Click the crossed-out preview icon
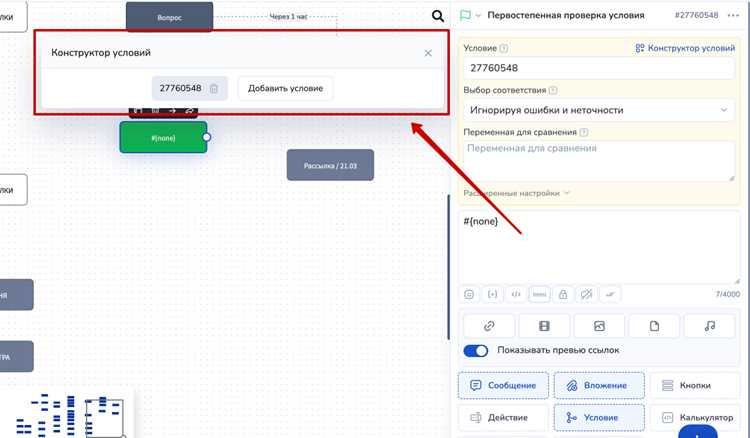This screenshot has height=438, width=750. coord(586,294)
